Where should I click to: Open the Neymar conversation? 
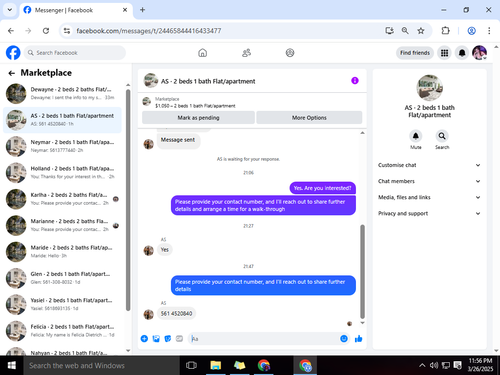62,146
